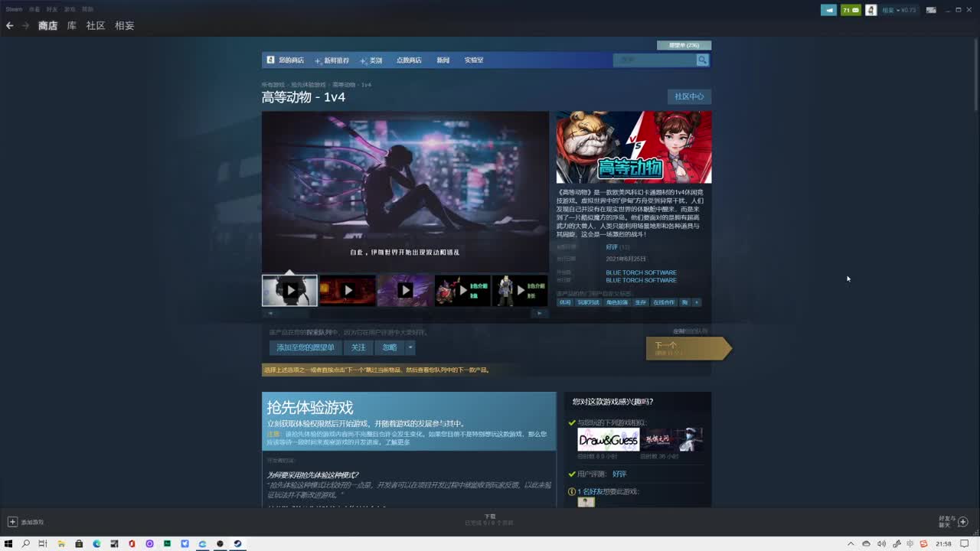Image resolution: width=980 pixels, height=551 pixels.
Task: Open 点数商店 points shop
Action: point(409,60)
